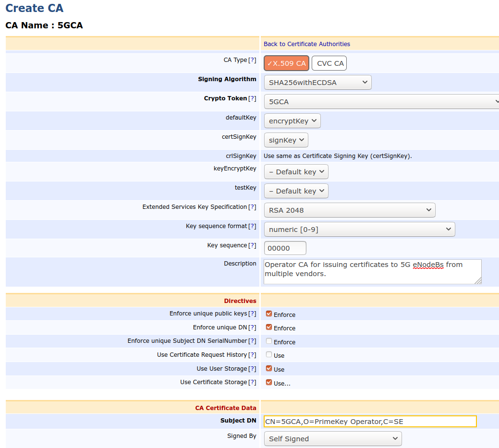Enable Use Certificate Request History
The height and width of the screenshot is (448, 499).
pos(268,355)
